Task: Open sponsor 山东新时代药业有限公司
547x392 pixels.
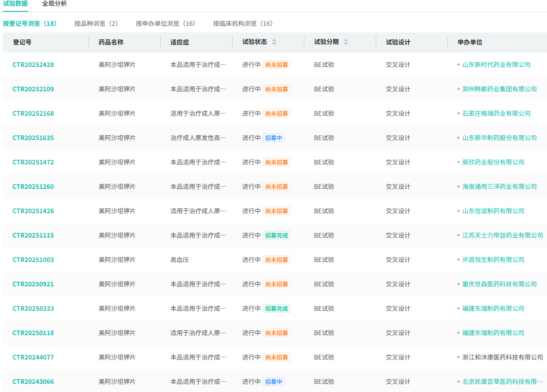Action: coord(496,65)
